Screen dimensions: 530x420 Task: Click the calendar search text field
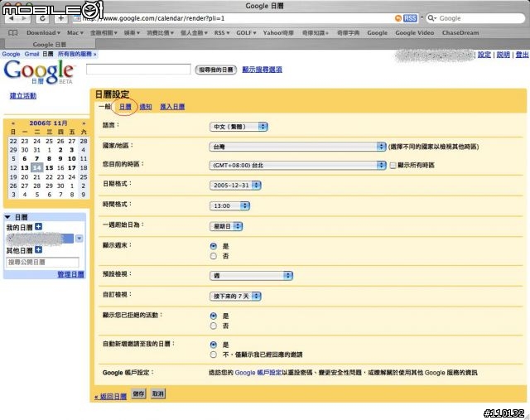click(138, 70)
